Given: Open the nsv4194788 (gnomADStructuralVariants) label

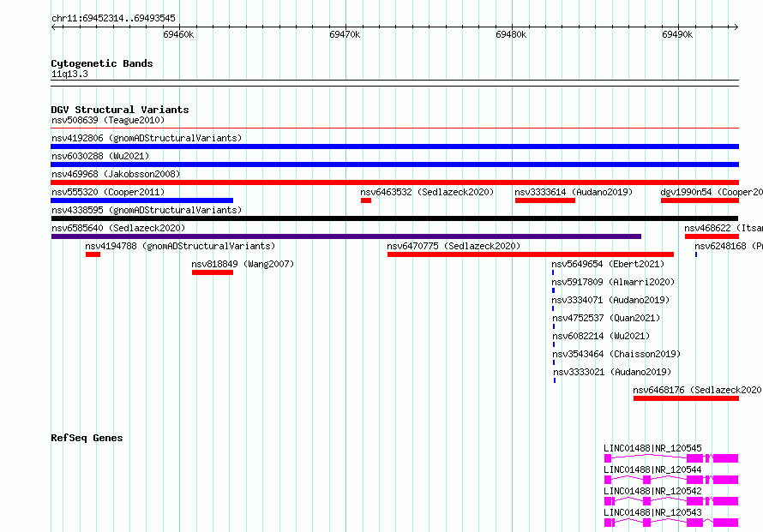Looking at the screenshot, I should click(x=180, y=246).
